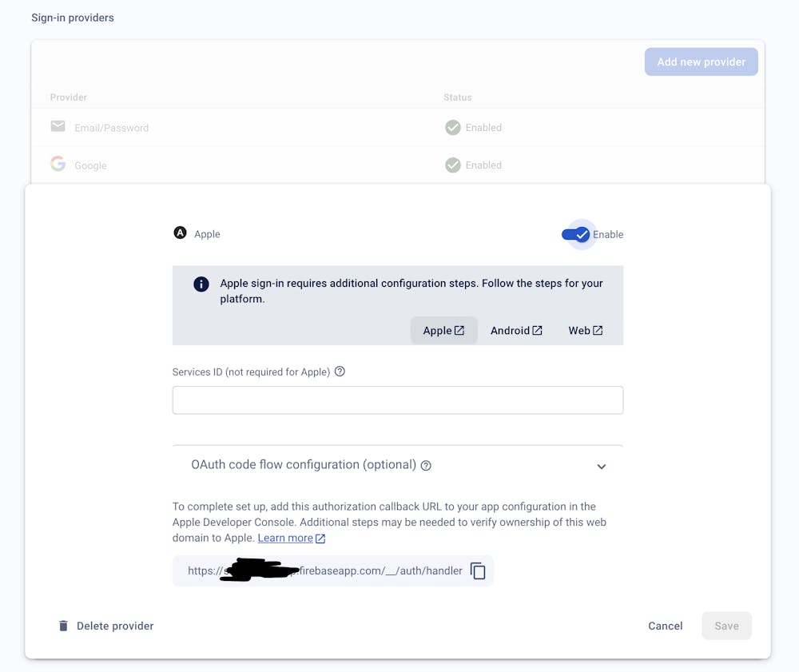Click the Enabled checkmark beside Email/Password

(452, 127)
